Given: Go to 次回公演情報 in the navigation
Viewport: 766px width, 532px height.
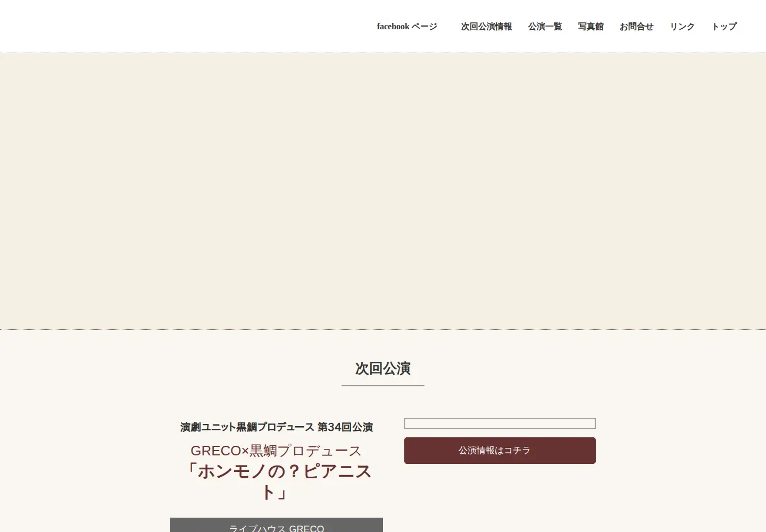Looking at the screenshot, I should pos(486,27).
